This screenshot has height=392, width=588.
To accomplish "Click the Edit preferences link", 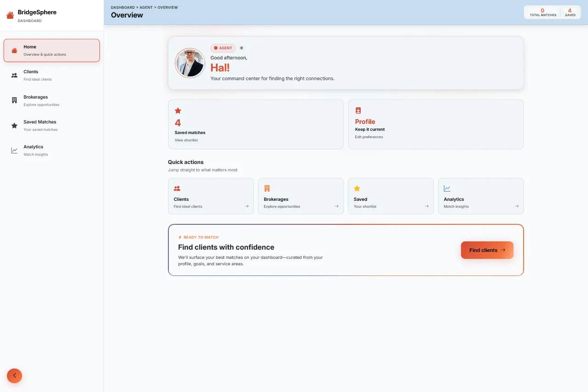I will click(x=369, y=137).
